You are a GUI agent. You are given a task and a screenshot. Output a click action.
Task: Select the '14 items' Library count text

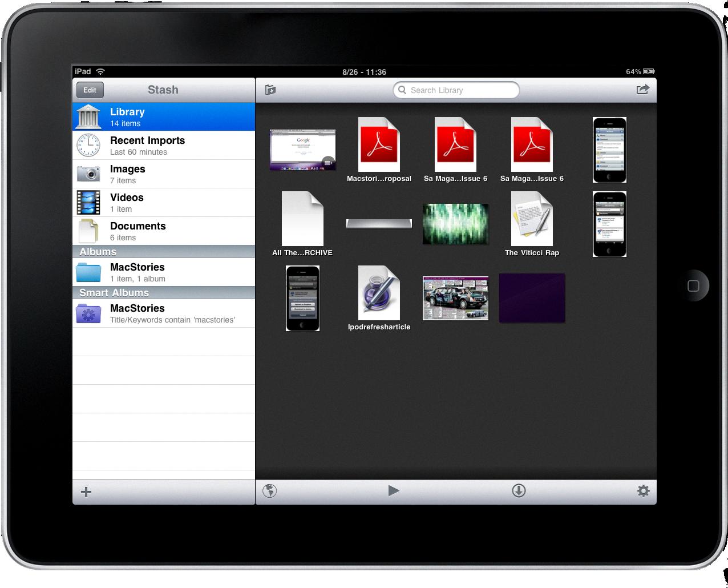coord(125,123)
